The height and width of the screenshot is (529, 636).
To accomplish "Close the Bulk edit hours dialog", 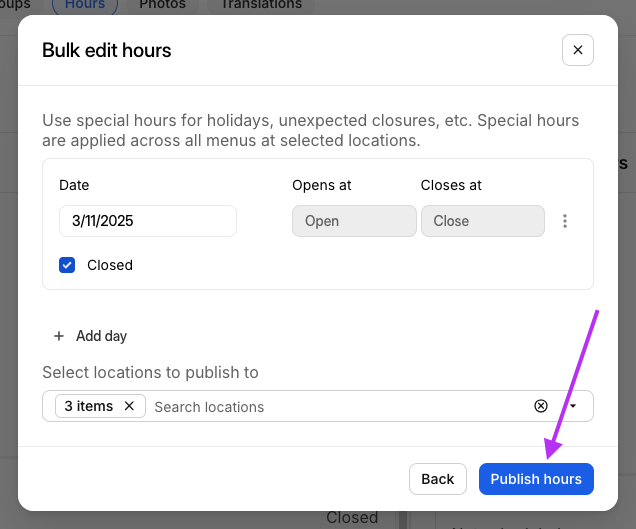I will pyautogui.click(x=578, y=50).
